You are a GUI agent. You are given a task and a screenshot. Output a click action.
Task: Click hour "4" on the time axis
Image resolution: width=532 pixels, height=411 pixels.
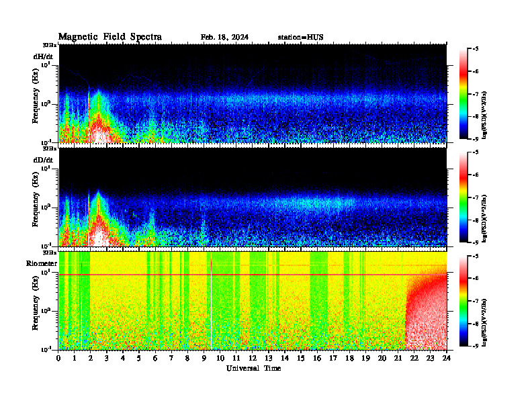click(x=123, y=358)
